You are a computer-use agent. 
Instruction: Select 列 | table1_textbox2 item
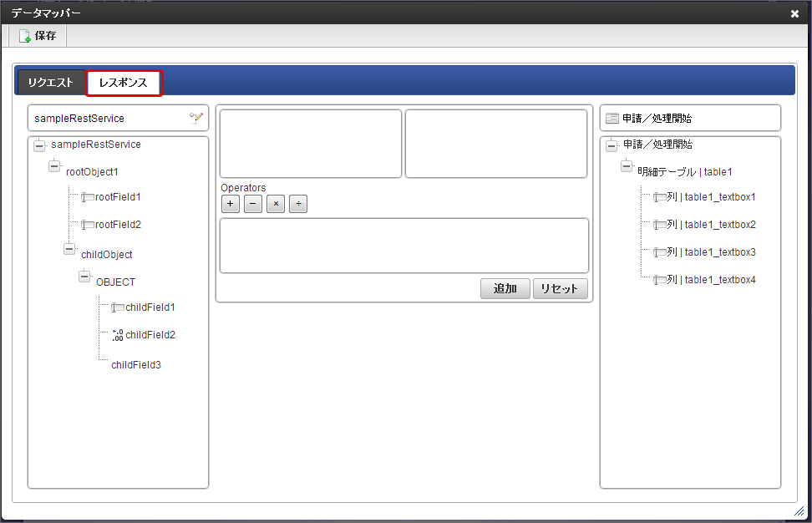[711, 225]
